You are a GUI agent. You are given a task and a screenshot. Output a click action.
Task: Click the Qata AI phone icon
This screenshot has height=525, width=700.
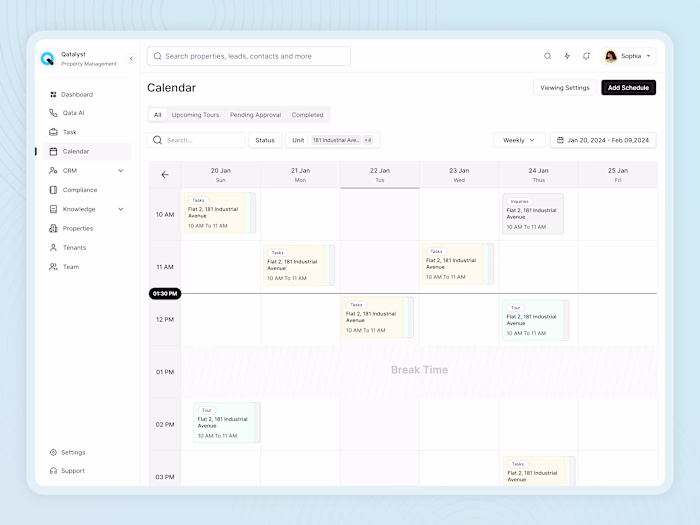(53, 113)
